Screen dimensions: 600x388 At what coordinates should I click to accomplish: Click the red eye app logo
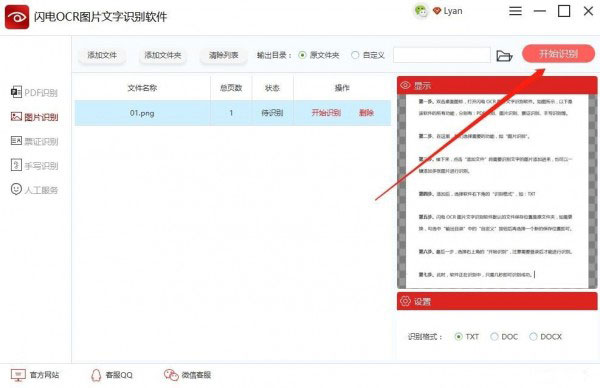(x=17, y=17)
